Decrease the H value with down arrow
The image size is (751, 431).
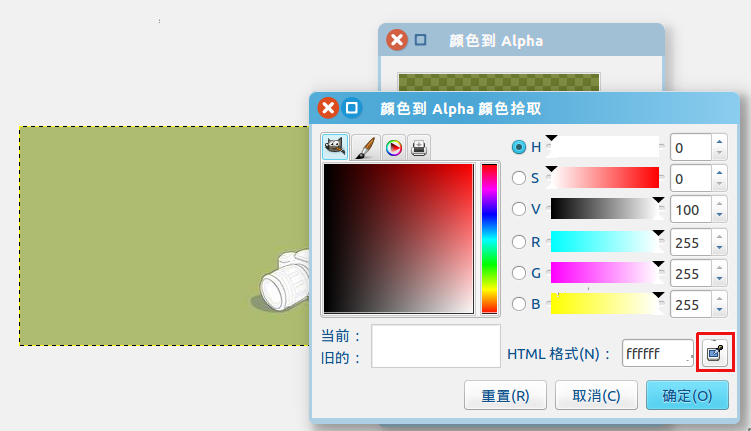(719, 153)
